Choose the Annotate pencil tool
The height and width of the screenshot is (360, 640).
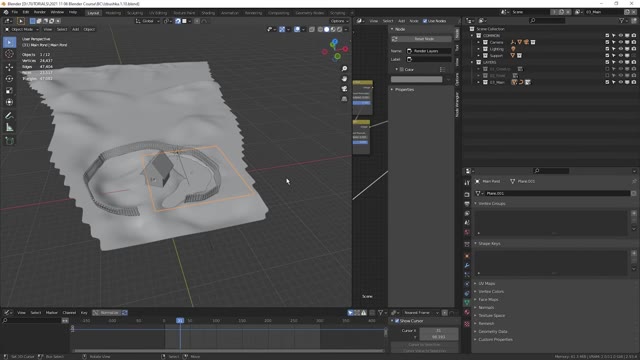(x=9, y=116)
